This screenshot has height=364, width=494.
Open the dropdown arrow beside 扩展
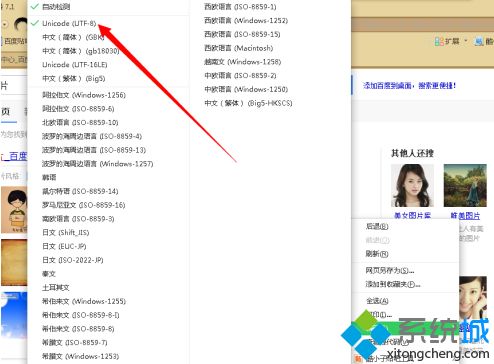click(466, 41)
